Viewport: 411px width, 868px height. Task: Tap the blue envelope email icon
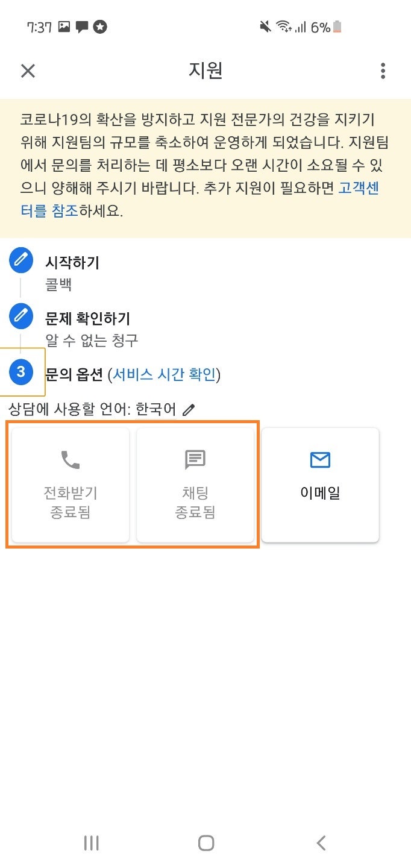click(320, 461)
